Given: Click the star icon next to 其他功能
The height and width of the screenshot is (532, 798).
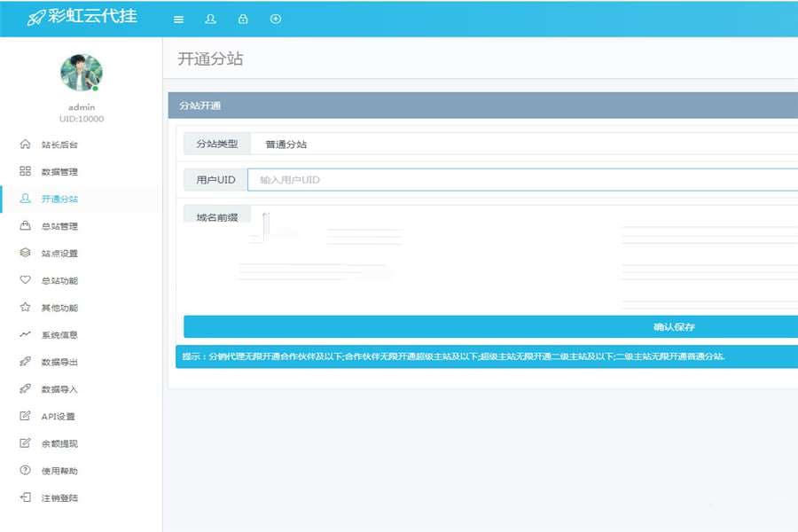Looking at the screenshot, I should tap(25, 307).
